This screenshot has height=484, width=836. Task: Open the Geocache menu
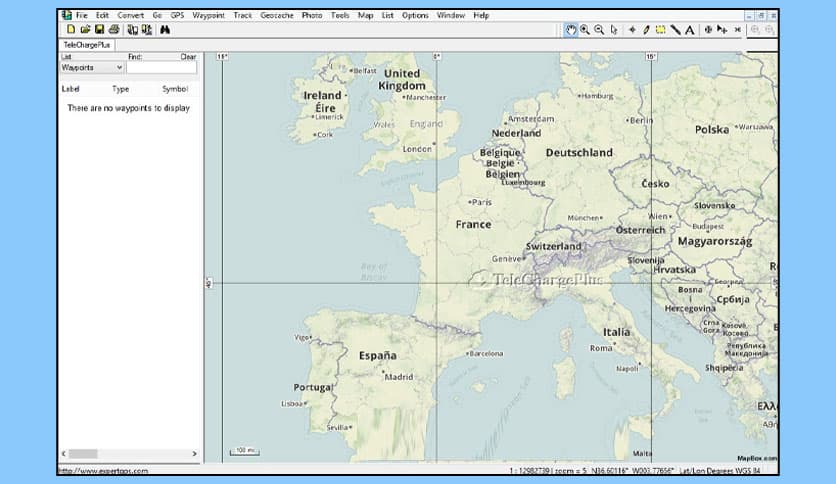click(276, 16)
